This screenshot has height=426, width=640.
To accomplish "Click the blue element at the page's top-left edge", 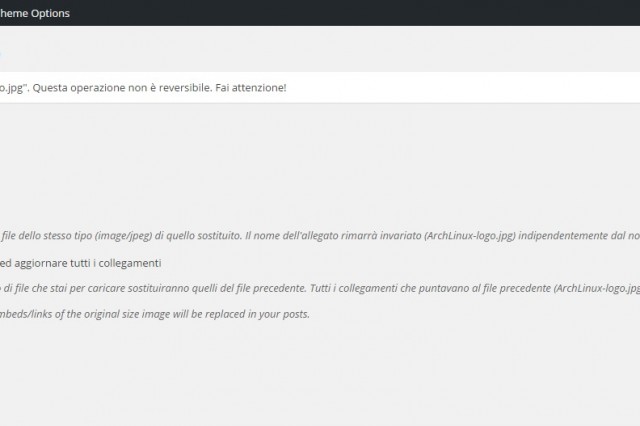I will pyautogui.click(x=1, y=54).
